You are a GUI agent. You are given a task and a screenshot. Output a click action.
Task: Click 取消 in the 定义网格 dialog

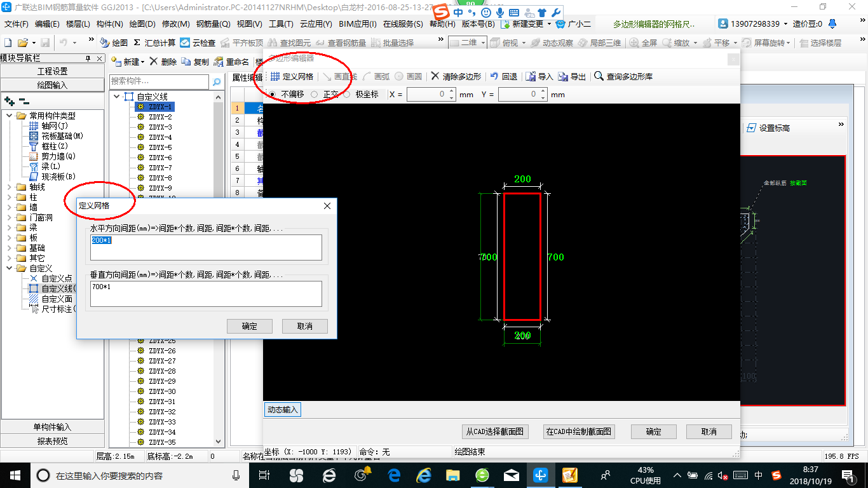[305, 326]
